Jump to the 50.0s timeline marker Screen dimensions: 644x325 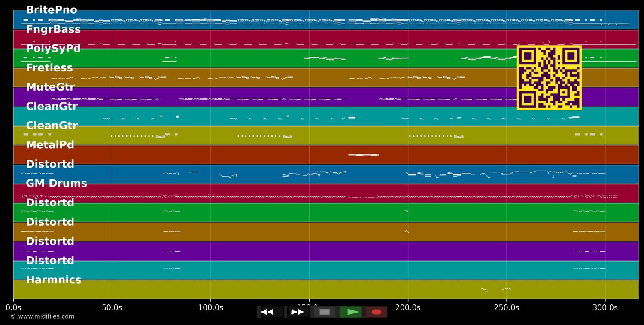click(x=112, y=307)
